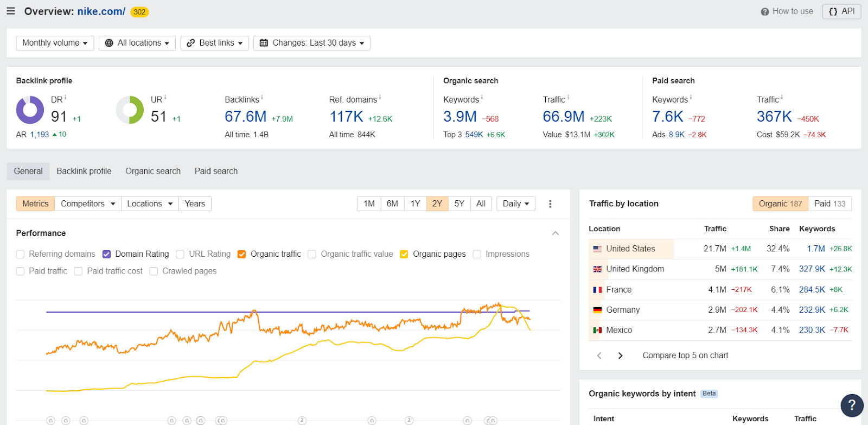868x425 pixels.
Task: Click the 117K referring domains value
Action: tap(347, 117)
